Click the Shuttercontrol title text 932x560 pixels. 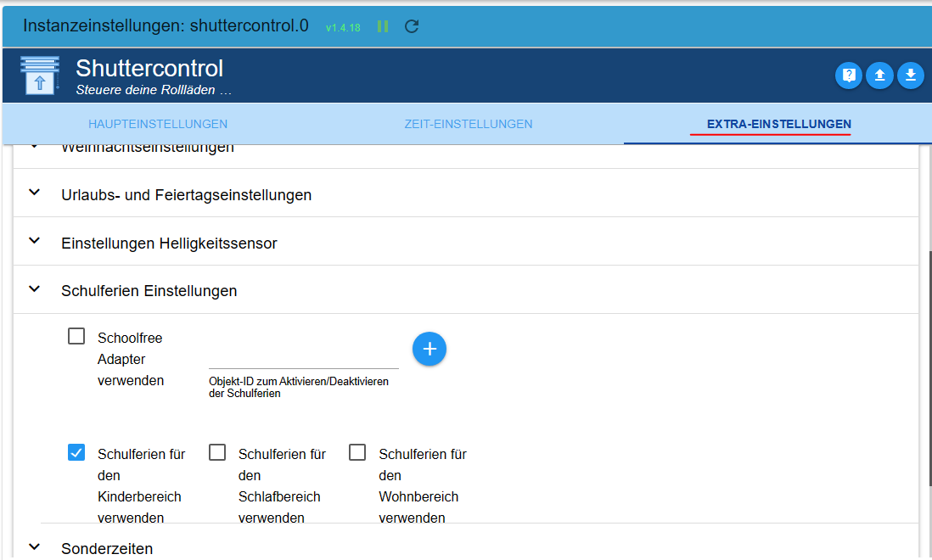click(x=149, y=68)
